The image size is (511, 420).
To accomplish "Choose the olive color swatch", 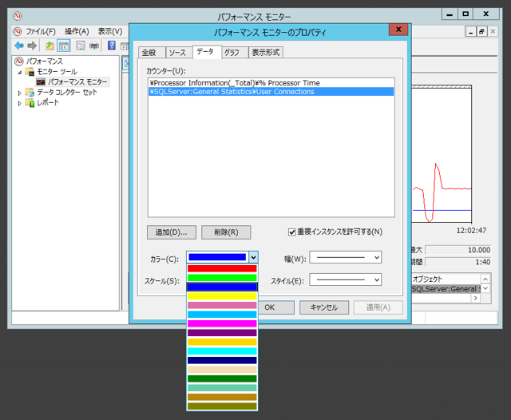I will (x=222, y=406).
